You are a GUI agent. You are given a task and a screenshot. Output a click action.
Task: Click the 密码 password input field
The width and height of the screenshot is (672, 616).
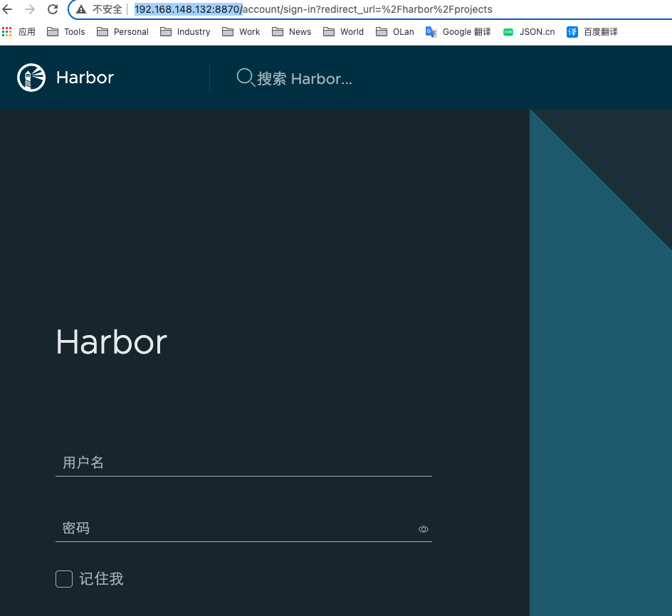pos(235,529)
